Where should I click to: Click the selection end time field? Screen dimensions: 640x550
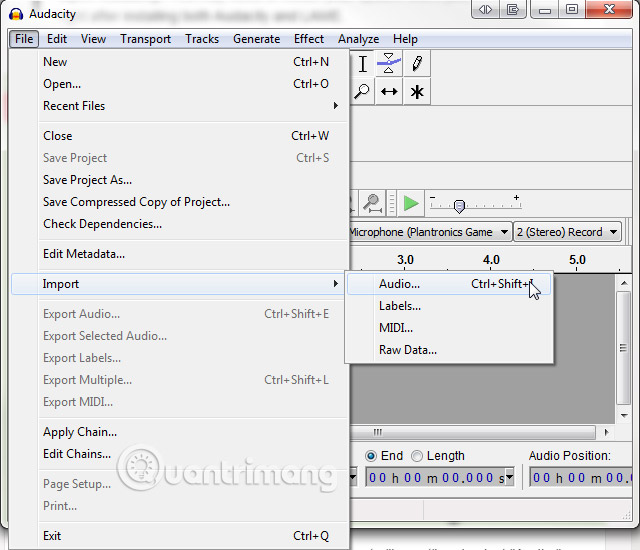pos(435,477)
